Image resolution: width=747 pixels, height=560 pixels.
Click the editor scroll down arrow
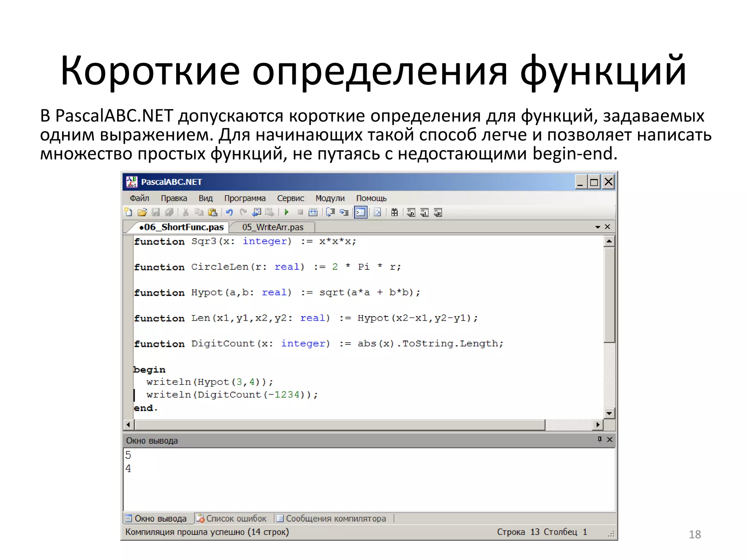coord(609,413)
